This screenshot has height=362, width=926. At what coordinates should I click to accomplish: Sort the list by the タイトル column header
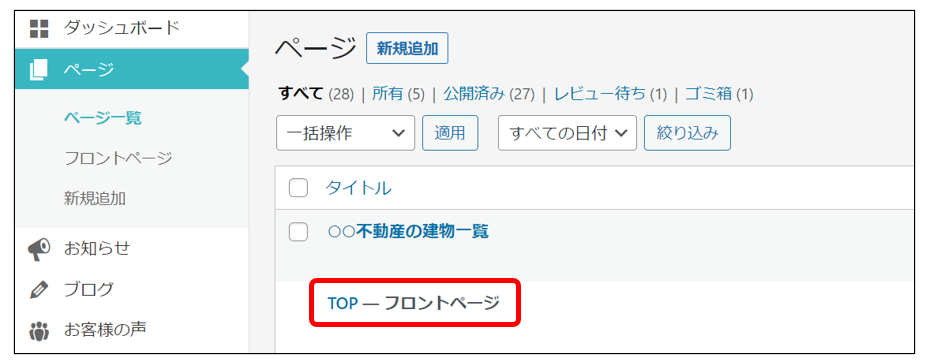pos(358,188)
